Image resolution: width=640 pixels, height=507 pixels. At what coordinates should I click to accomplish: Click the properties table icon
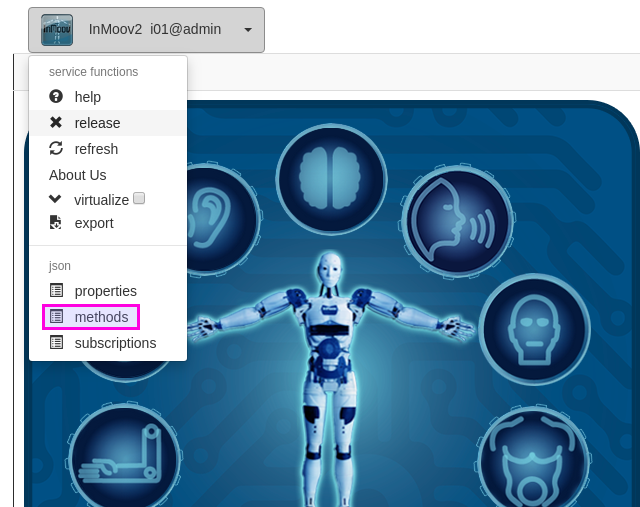(56, 291)
